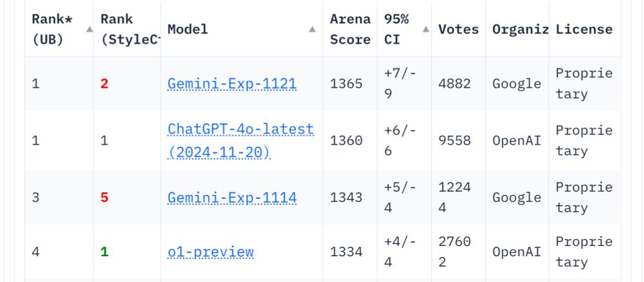Click the Votes column header
The image size is (644, 282).
coord(459,30)
